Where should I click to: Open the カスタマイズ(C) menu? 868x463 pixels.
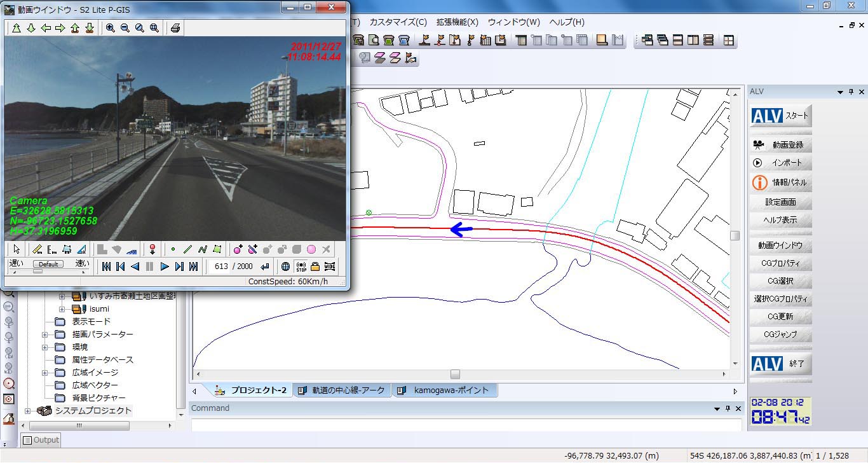click(398, 22)
